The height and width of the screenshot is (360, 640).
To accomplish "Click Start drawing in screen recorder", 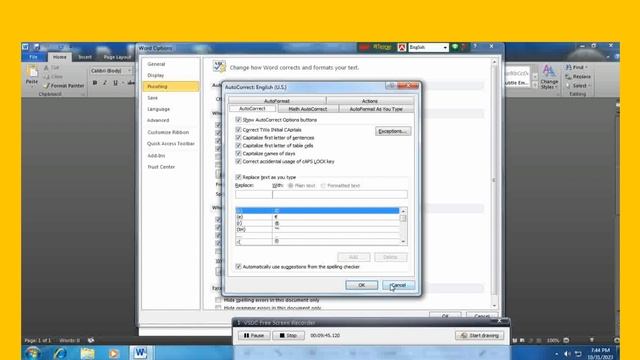I will (x=480, y=336).
